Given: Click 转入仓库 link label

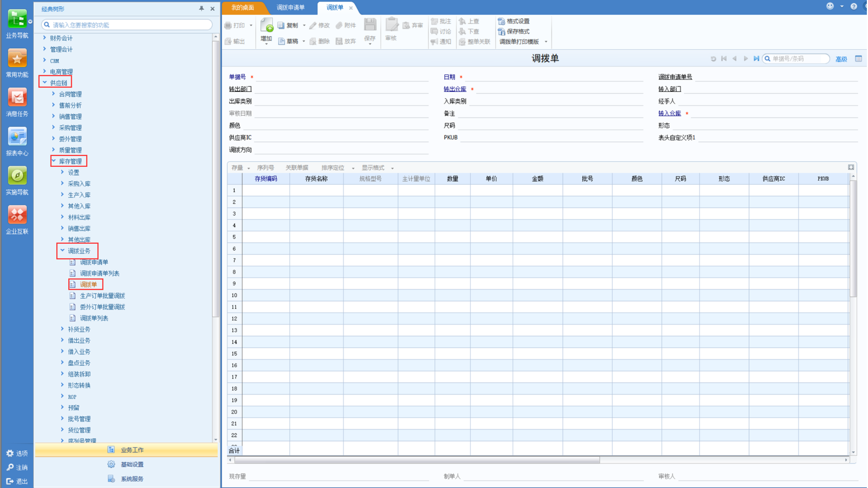Looking at the screenshot, I should point(670,114).
